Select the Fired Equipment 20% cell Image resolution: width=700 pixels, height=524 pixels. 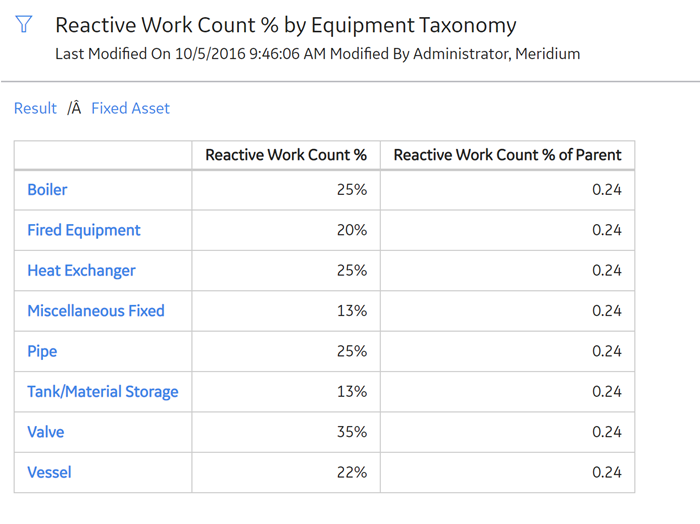click(x=286, y=230)
